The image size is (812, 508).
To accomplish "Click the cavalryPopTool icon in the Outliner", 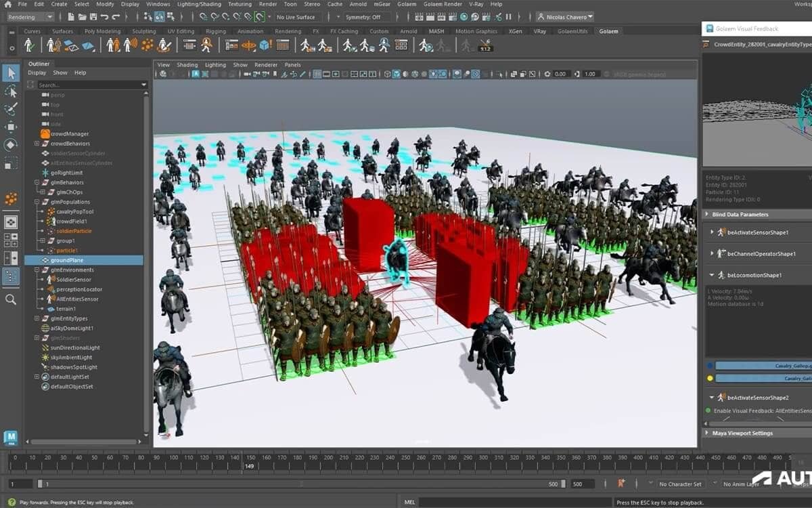I will point(51,211).
